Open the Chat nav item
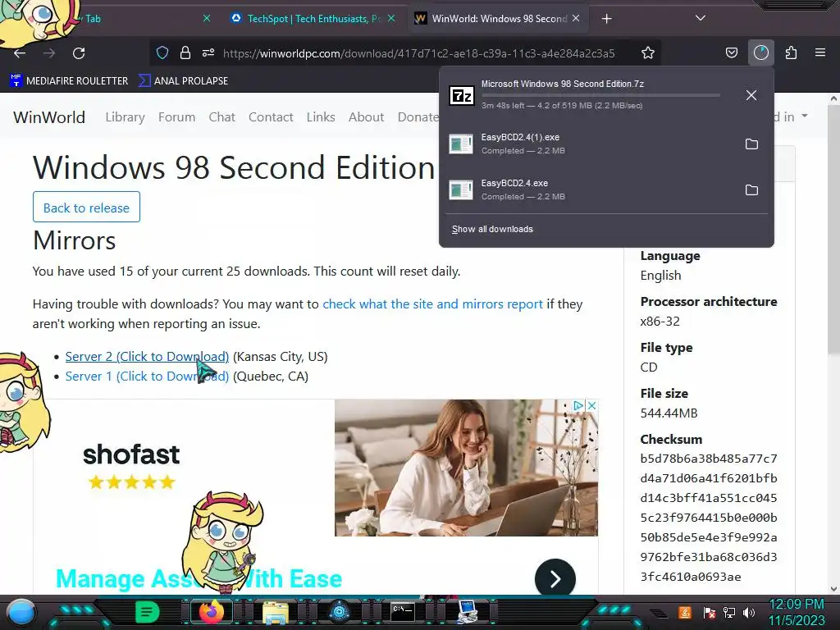This screenshot has height=630, width=840. pos(221,116)
